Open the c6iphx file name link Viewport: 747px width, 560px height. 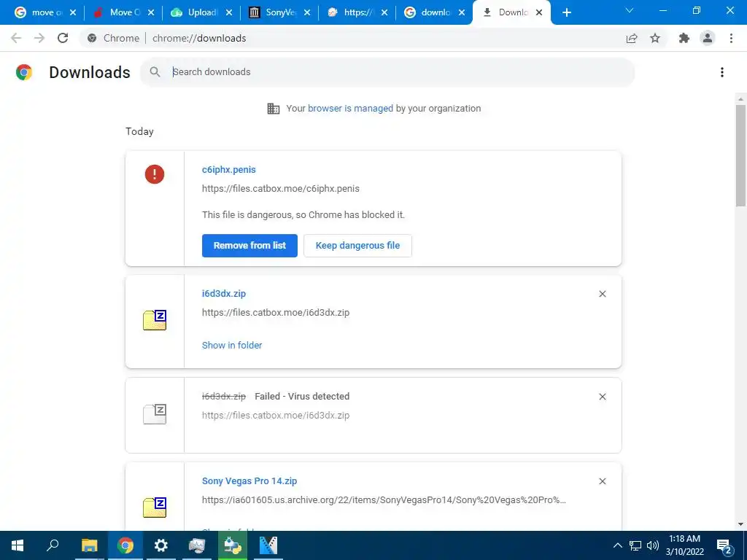point(228,170)
